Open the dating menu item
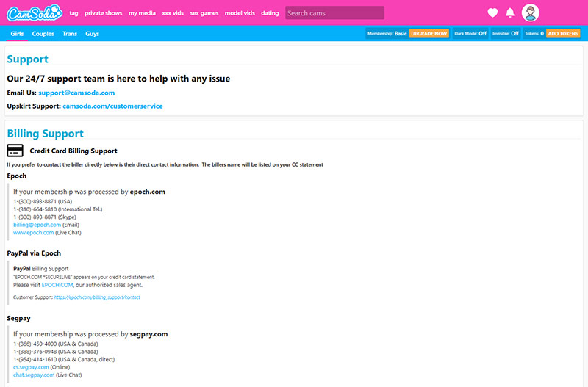 click(270, 13)
